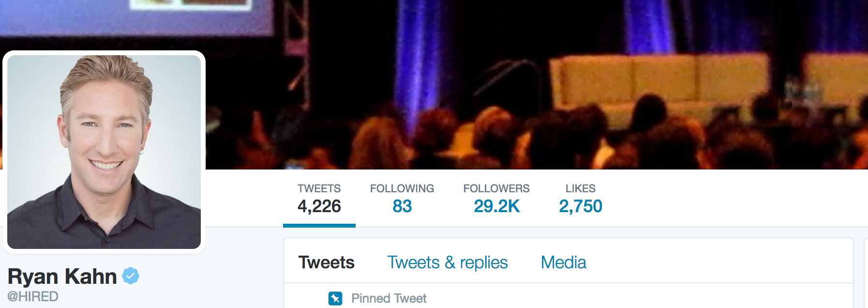The width and height of the screenshot is (868, 308).
Task: Click the 4,226 tweets count
Action: [319, 206]
